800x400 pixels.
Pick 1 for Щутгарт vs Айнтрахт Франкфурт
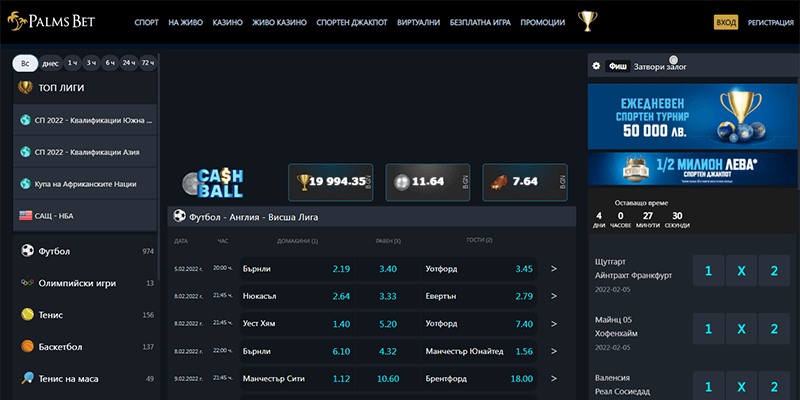tap(708, 271)
